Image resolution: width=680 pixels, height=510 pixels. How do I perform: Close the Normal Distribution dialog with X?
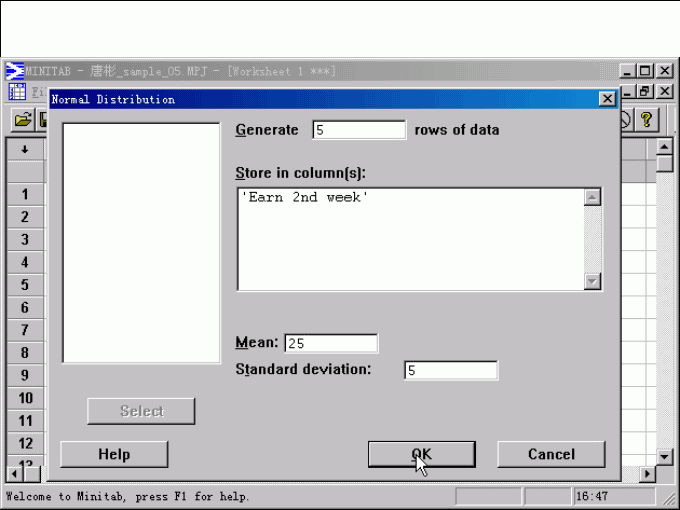coord(607,99)
